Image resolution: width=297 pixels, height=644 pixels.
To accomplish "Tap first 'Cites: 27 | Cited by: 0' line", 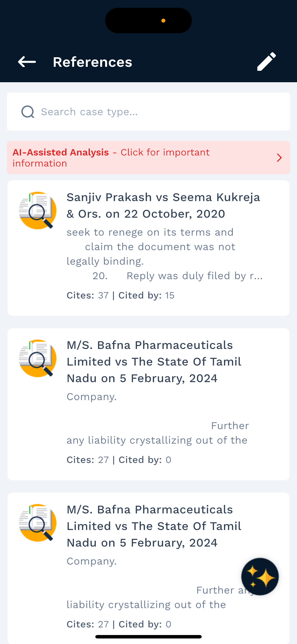I will [119, 460].
